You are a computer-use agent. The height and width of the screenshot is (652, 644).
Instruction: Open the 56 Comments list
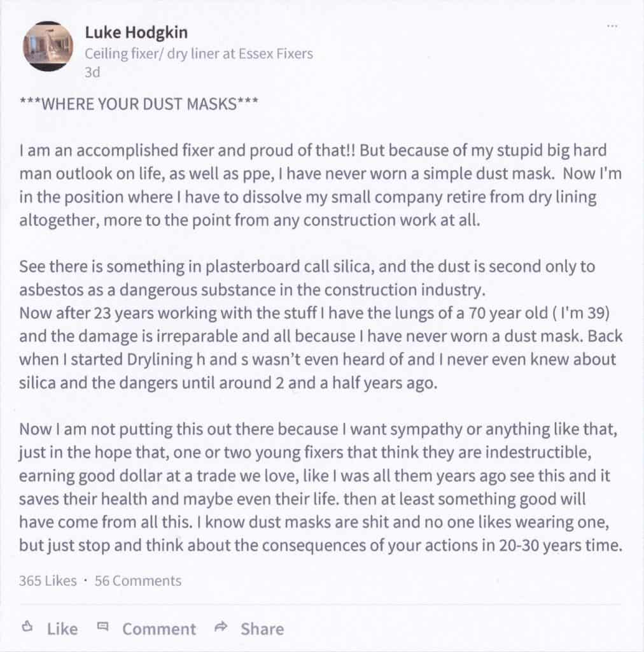(138, 581)
